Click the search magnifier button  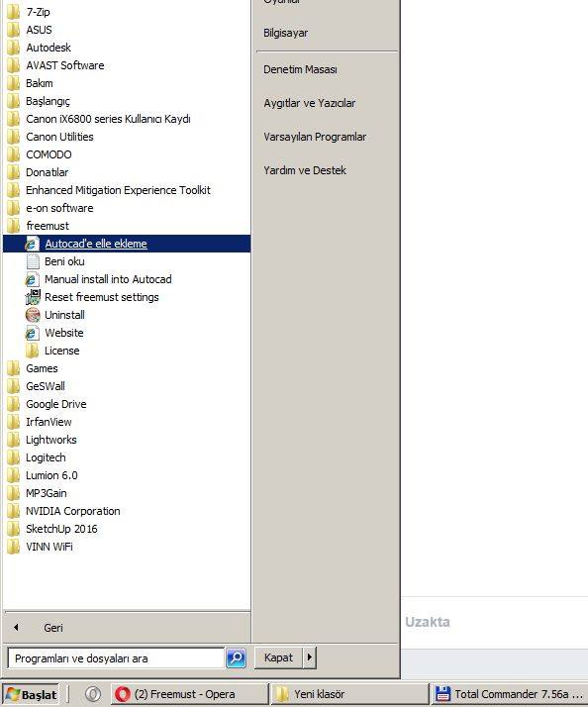pyautogui.click(x=236, y=658)
